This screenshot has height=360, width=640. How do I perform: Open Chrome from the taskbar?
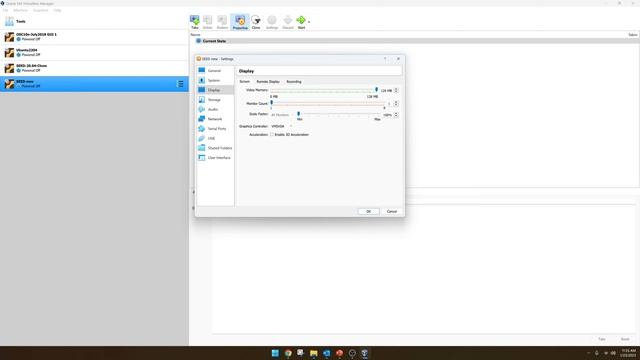click(x=288, y=353)
